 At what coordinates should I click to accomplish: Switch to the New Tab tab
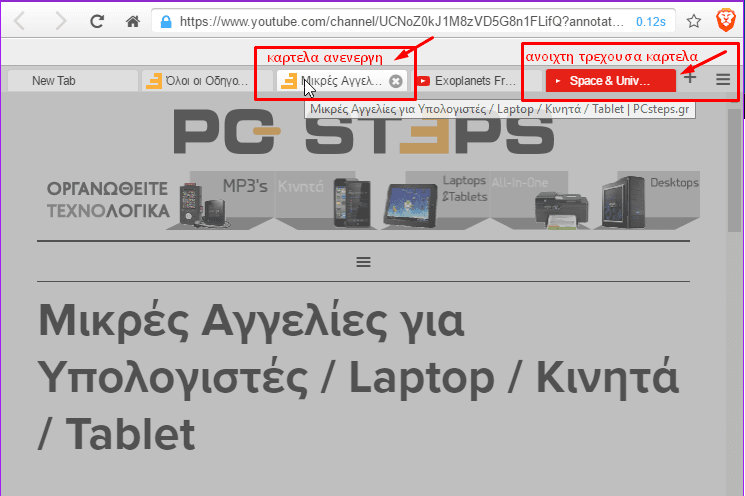click(72, 81)
